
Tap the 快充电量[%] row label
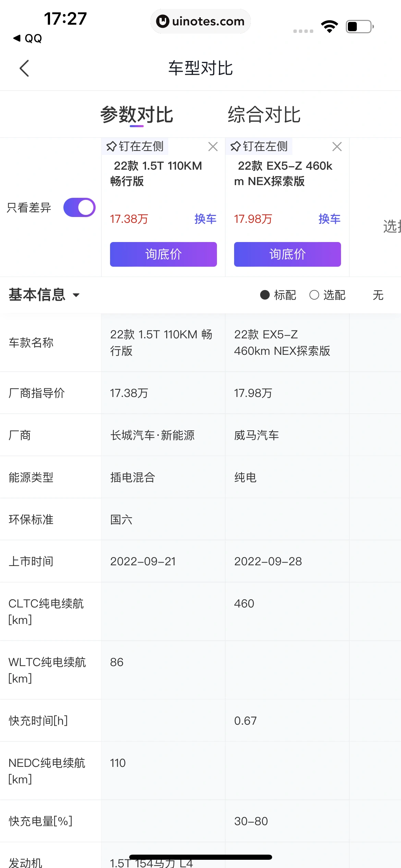click(41, 821)
